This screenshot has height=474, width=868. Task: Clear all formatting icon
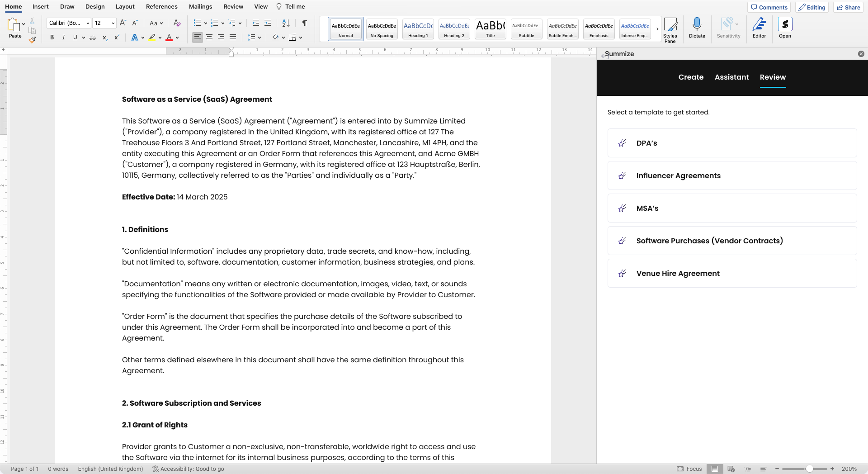tap(177, 23)
